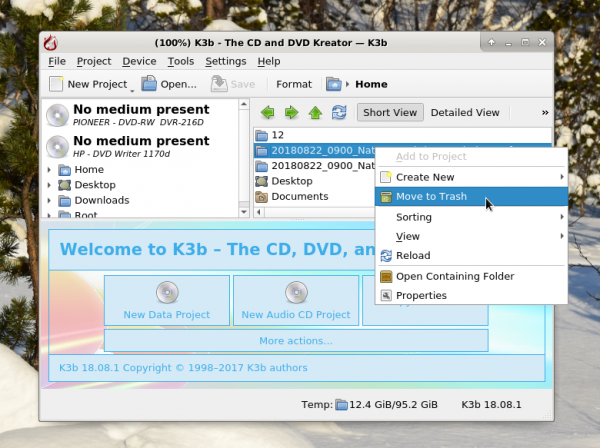Reload the file view with refresh icon
Screen dimensions: 600x448
pyautogui.click(x=339, y=112)
